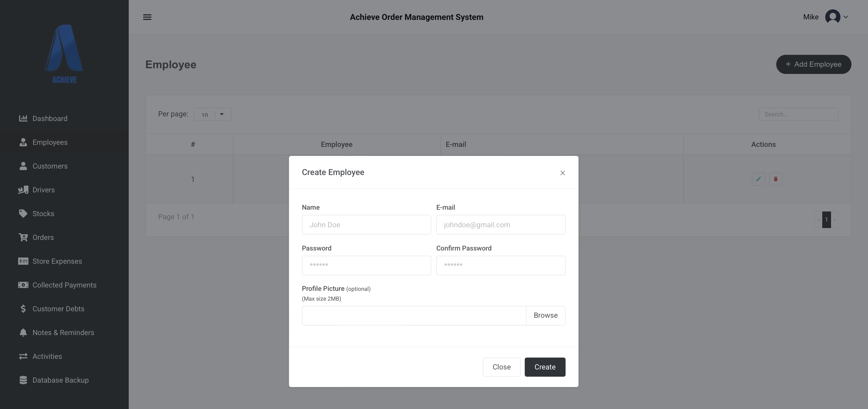Focus the Name input field
Screen dimensions: 868x409
point(366,225)
